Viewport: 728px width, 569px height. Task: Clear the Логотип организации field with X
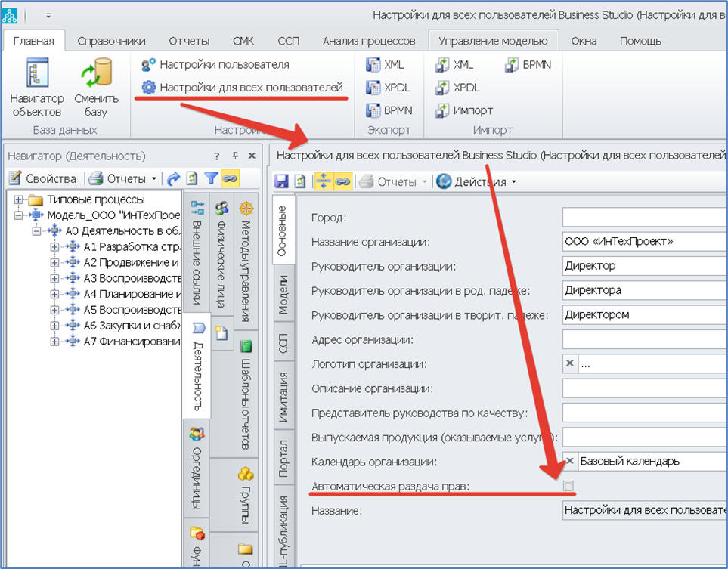570,363
